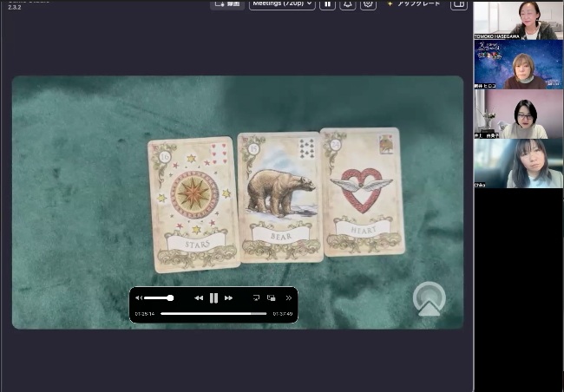Open notifications bell in top toolbar
Viewport: 564px width, 392px height.
[x=347, y=3]
